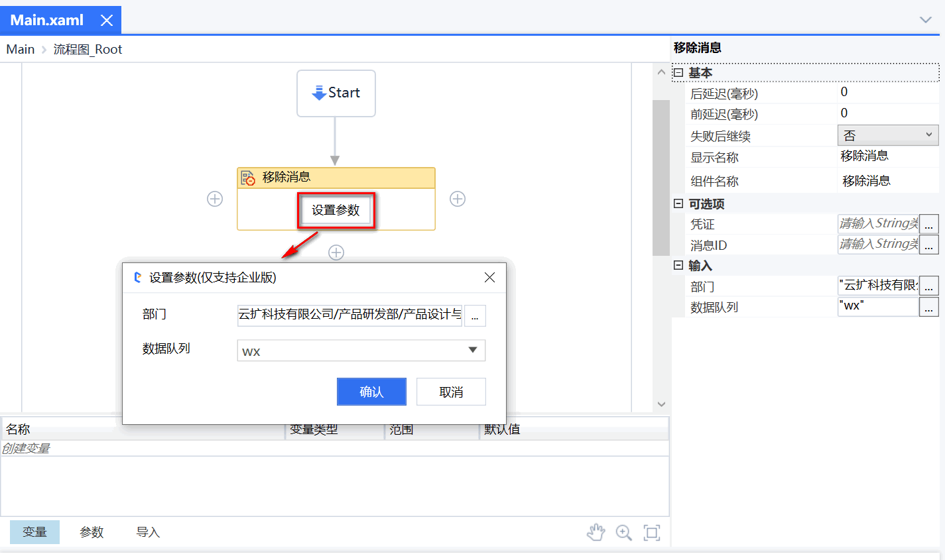Click the 失败后继续 property label

pyautogui.click(x=721, y=137)
